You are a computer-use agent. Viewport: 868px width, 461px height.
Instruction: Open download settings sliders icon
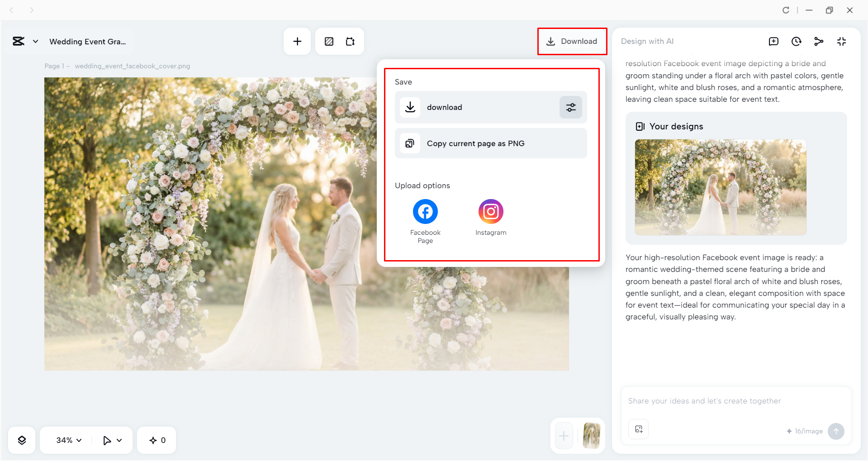pos(571,107)
